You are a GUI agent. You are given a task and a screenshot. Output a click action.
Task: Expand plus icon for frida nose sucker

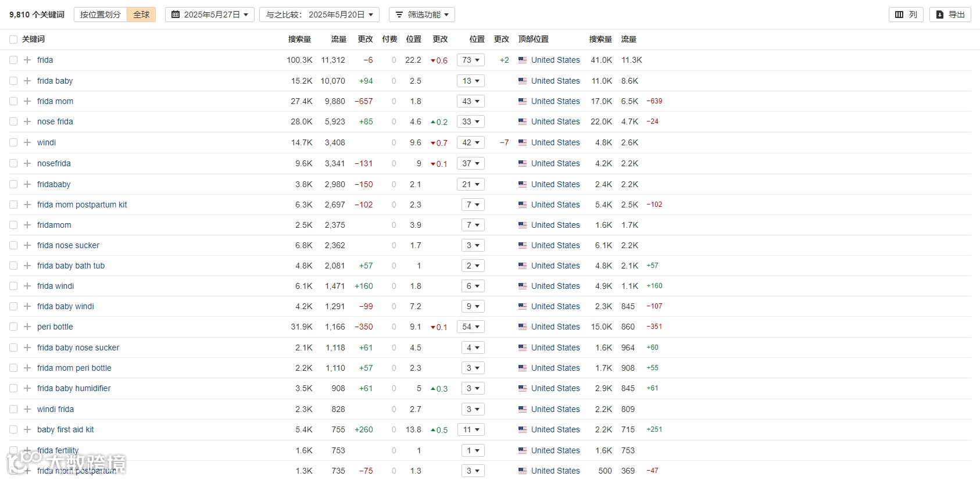(x=27, y=245)
